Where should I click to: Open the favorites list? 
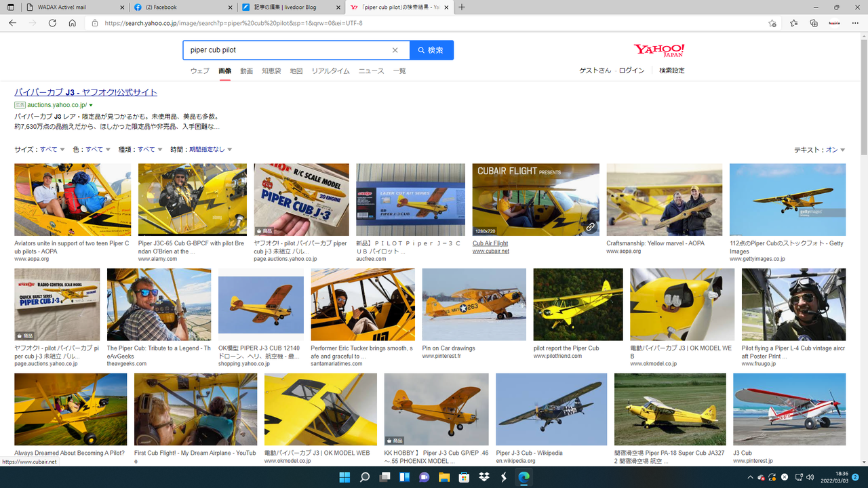pyautogui.click(x=794, y=23)
